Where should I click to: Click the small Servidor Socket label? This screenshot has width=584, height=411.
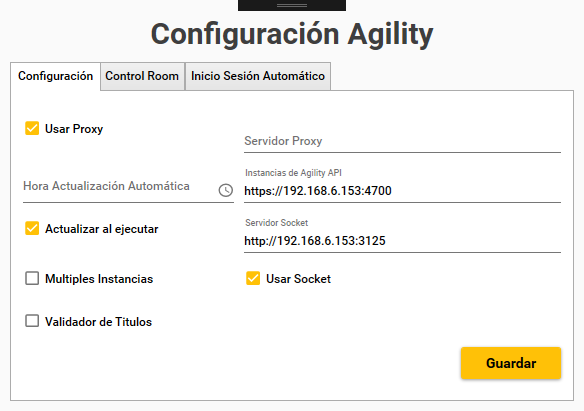[x=276, y=223]
